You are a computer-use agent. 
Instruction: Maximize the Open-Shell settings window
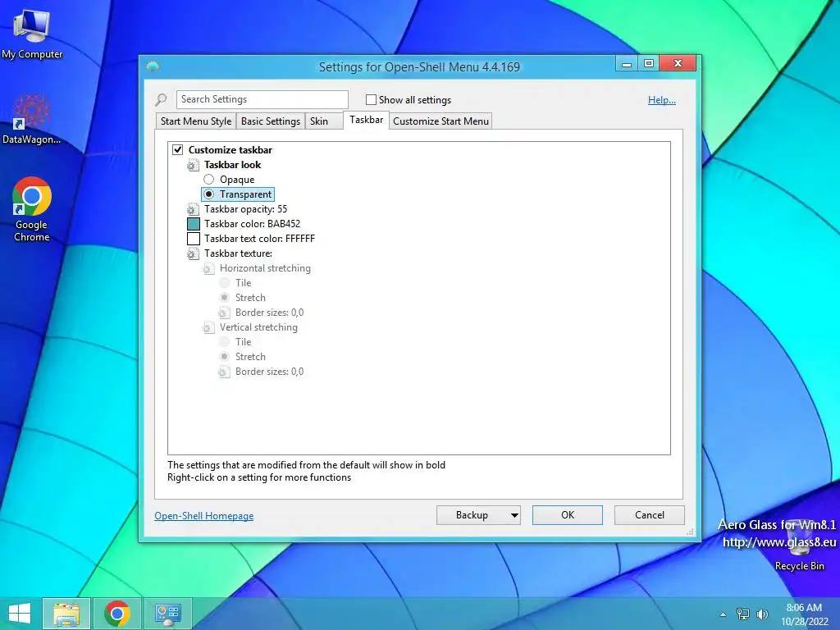[649, 64]
